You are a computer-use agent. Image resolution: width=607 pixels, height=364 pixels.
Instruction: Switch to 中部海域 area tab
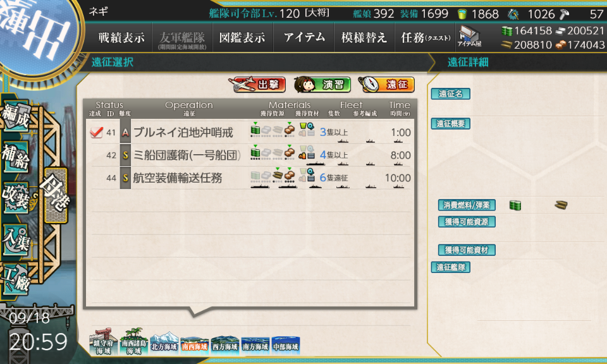click(x=286, y=344)
